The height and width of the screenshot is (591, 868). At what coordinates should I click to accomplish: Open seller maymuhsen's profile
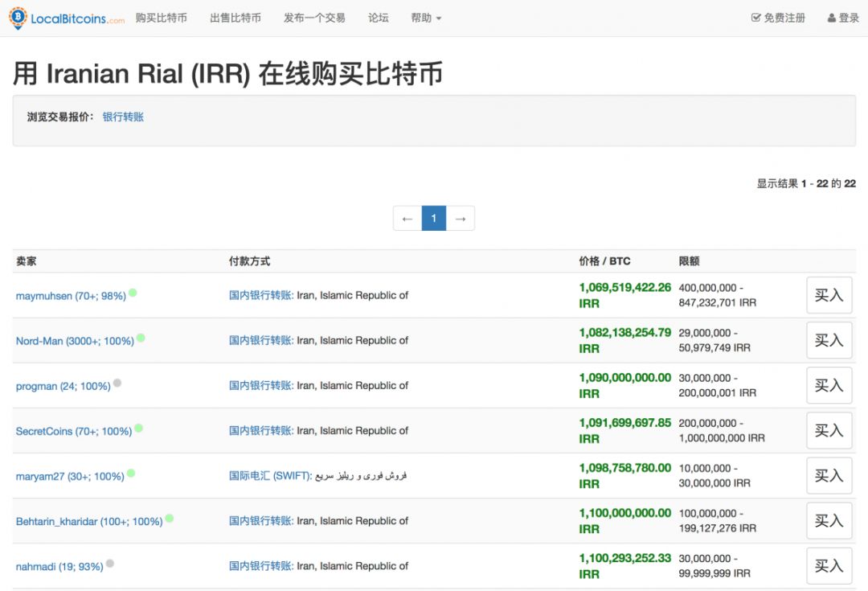[x=71, y=296]
